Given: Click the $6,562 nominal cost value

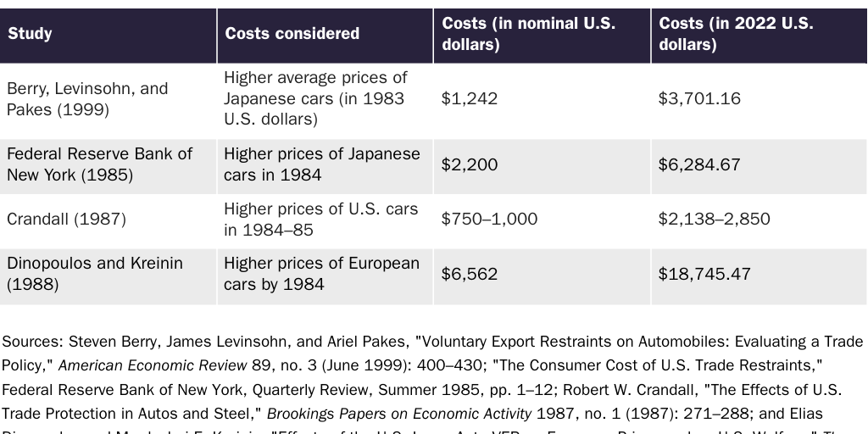Looking at the screenshot, I should (470, 274).
